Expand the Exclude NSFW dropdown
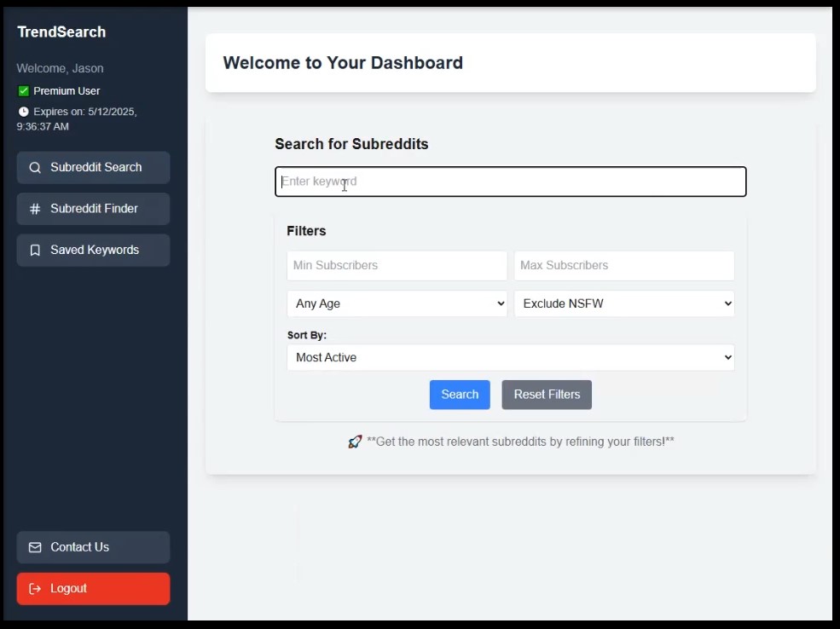The height and width of the screenshot is (629, 840). (x=624, y=303)
